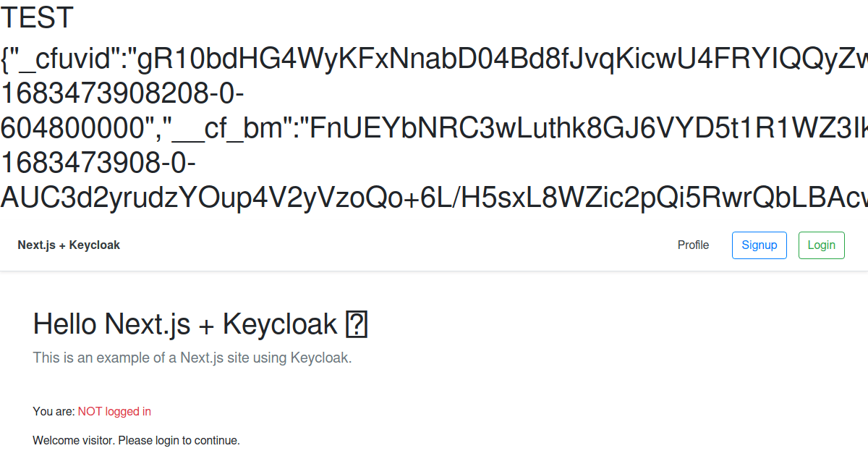The height and width of the screenshot is (456, 868).
Task: Click the You are status label
Action: pos(53,411)
